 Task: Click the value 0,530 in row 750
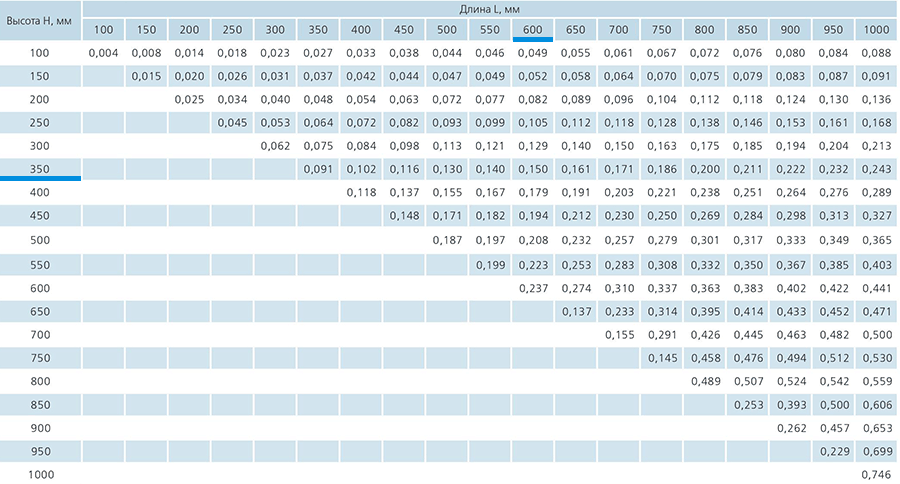point(876,358)
